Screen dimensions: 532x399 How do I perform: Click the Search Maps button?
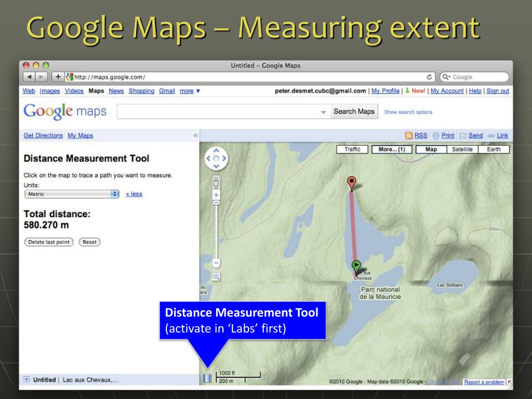point(354,112)
